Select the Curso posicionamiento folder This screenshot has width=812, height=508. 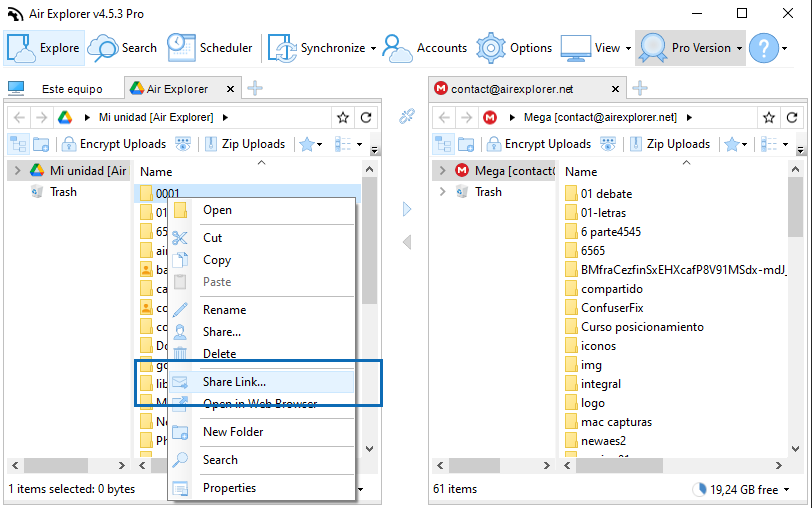pos(635,327)
